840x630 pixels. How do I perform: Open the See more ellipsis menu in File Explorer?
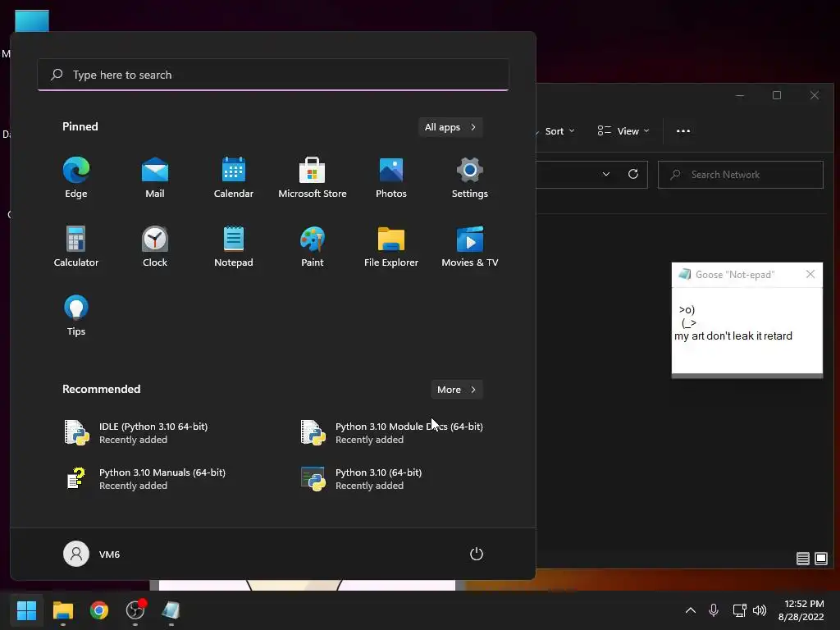(x=683, y=131)
